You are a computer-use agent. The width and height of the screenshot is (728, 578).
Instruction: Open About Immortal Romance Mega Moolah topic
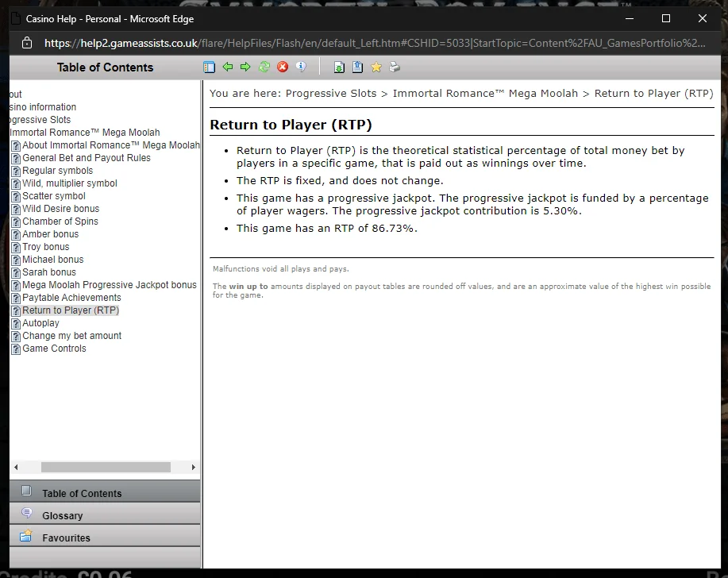pyautogui.click(x=111, y=145)
